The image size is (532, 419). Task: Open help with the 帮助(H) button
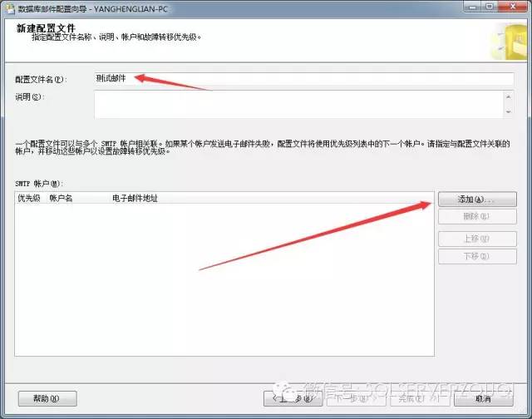(47, 399)
